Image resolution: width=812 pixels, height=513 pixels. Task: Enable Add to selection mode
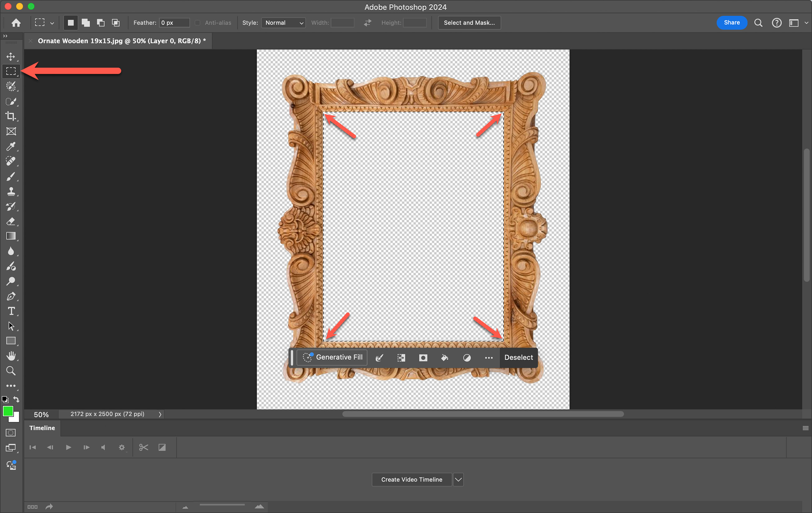(86, 22)
